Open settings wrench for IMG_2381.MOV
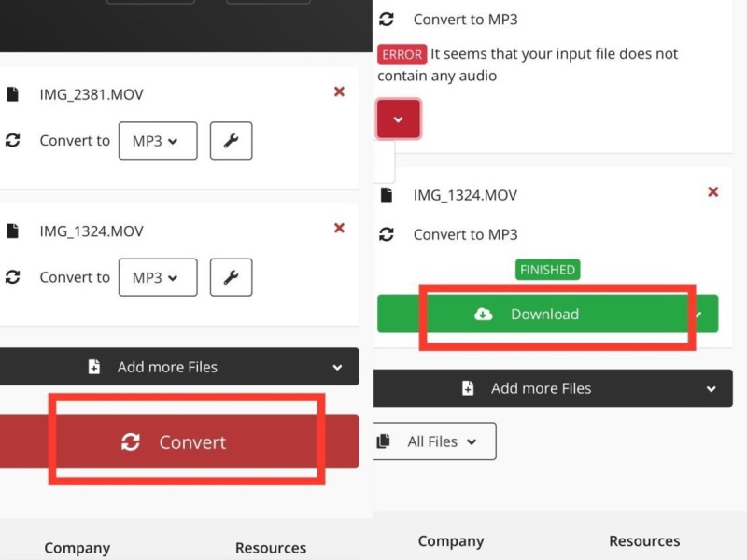Viewport: 747px width, 560px height. click(x=231, y=141)
